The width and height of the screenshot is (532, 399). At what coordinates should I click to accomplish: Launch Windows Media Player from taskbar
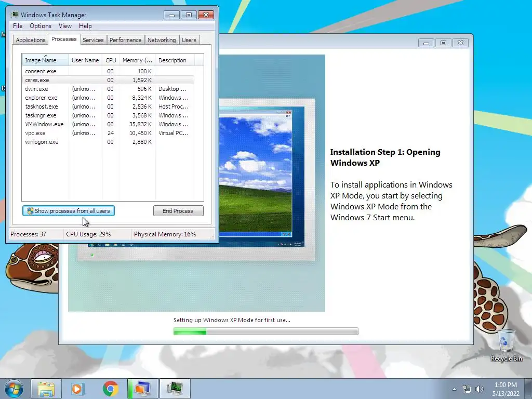(x=77, y=389)
